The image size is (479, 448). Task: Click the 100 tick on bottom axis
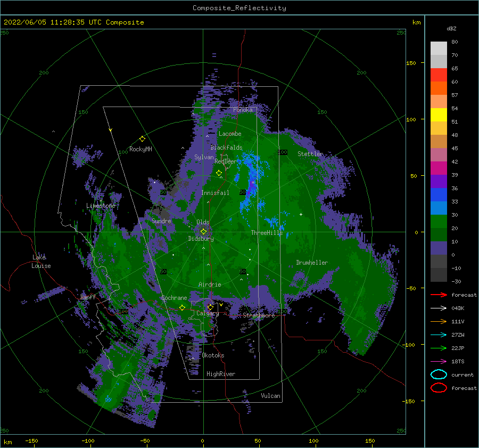[x=313, y=441]
